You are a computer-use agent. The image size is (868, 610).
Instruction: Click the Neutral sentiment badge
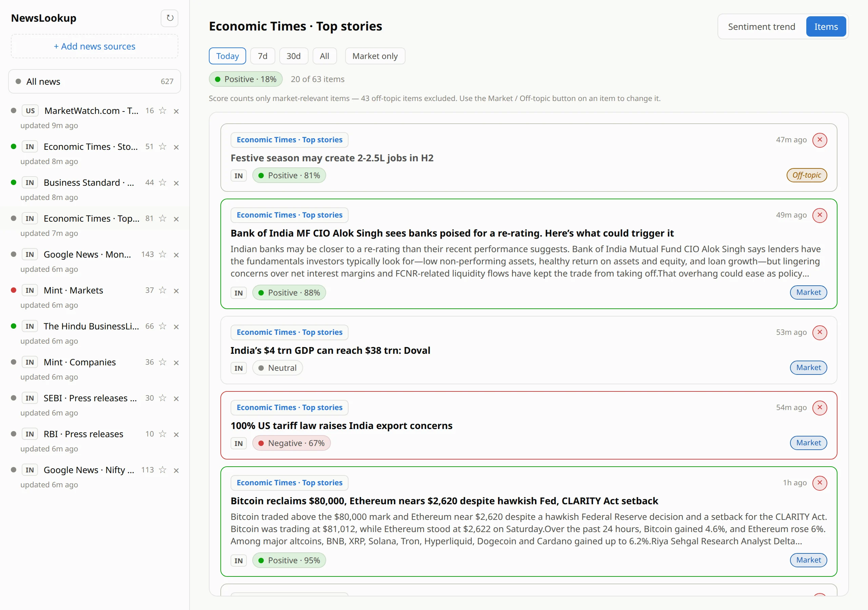(277, 368)
